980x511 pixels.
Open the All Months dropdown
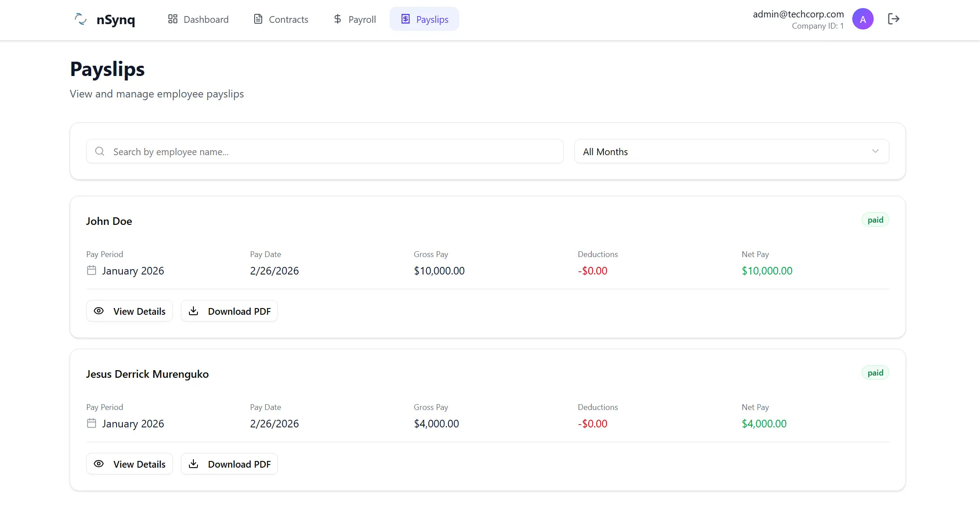click(731, 151)
